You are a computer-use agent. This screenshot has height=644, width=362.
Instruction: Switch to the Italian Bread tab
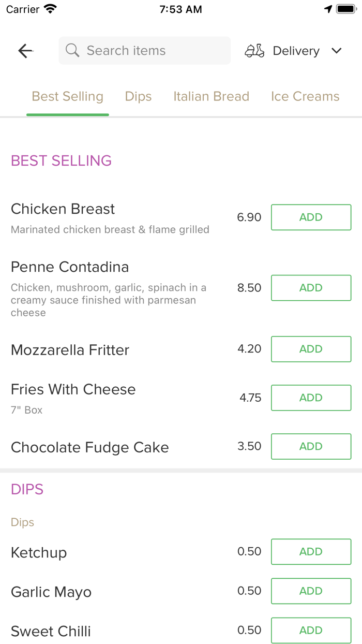(x=211, y=96)
